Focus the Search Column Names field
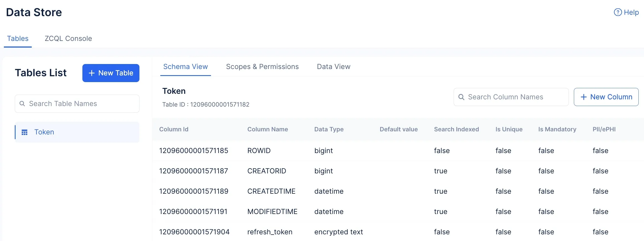 tap(515, 97)
